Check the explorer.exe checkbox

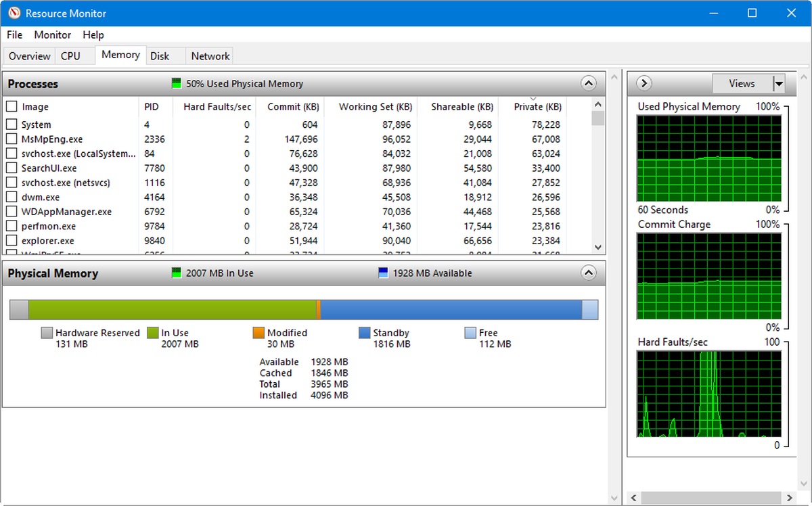(x=12, y=241)
